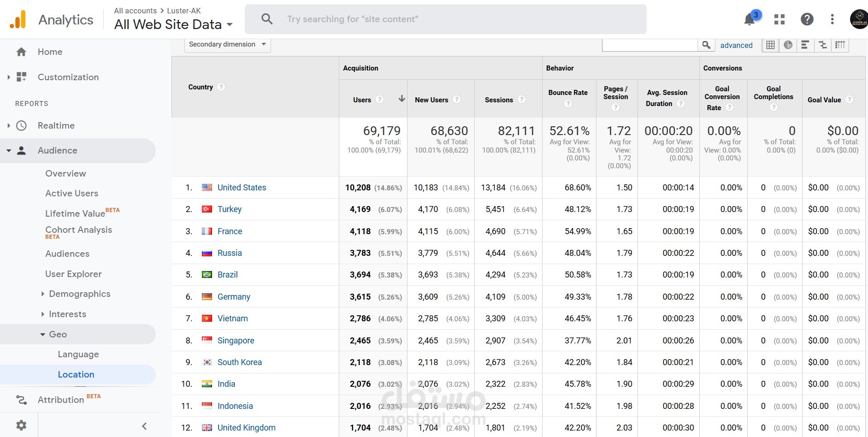Collapse the Geo submenu

(43, 335)
